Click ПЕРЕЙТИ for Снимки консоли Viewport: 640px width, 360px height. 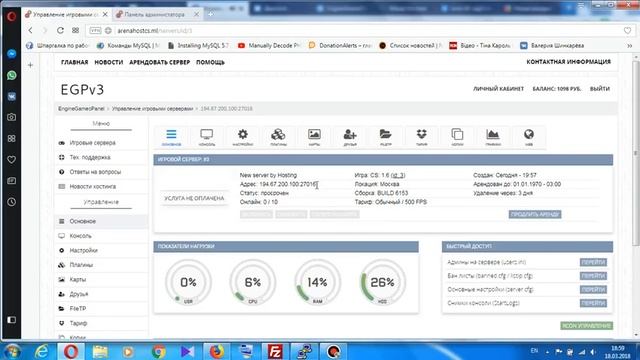pyautogui.click(x=593, y=303)
